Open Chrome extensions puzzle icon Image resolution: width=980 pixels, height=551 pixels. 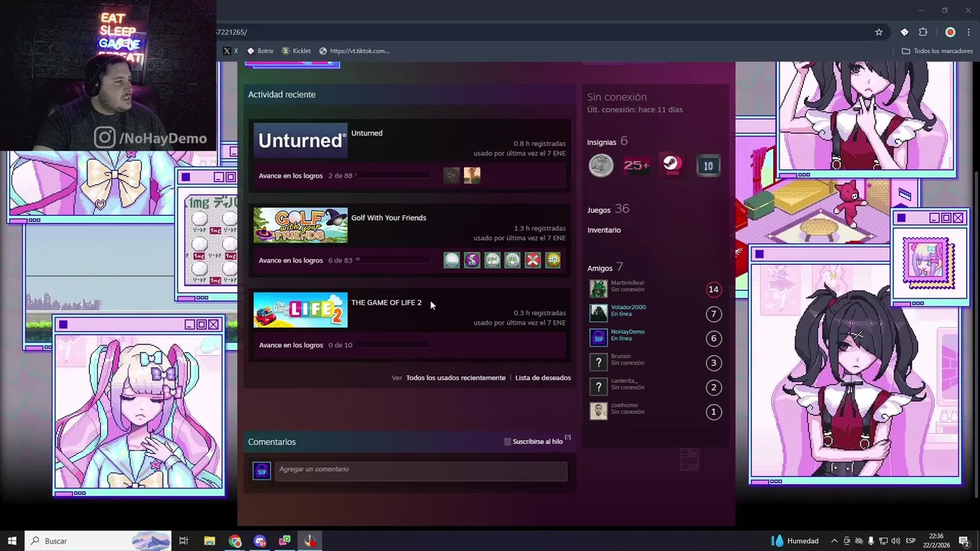click(923, 32)
